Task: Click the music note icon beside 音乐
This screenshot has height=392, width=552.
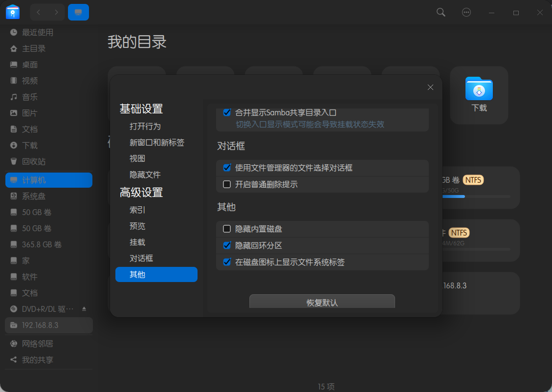Action: [14, 97]
